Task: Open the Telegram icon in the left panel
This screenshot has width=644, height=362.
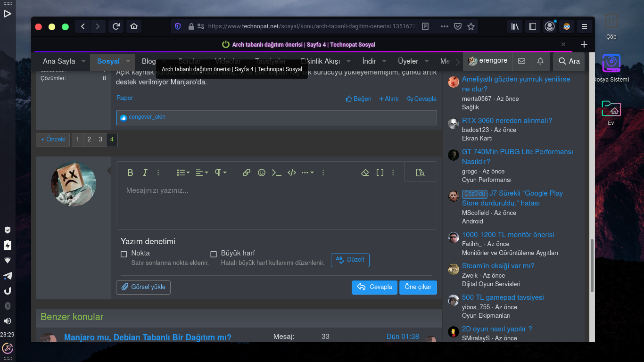Action: pos(8,276)
